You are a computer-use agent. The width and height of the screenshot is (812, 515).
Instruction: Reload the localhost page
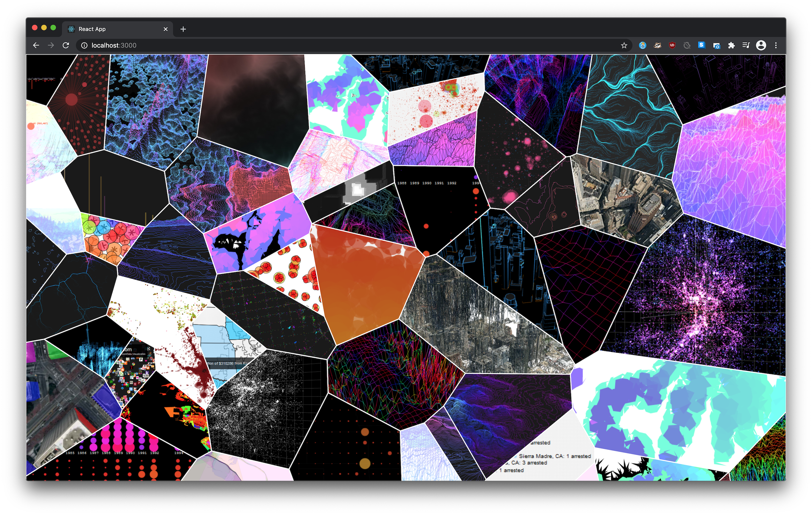pyautogui.click(x=66, y=45)
